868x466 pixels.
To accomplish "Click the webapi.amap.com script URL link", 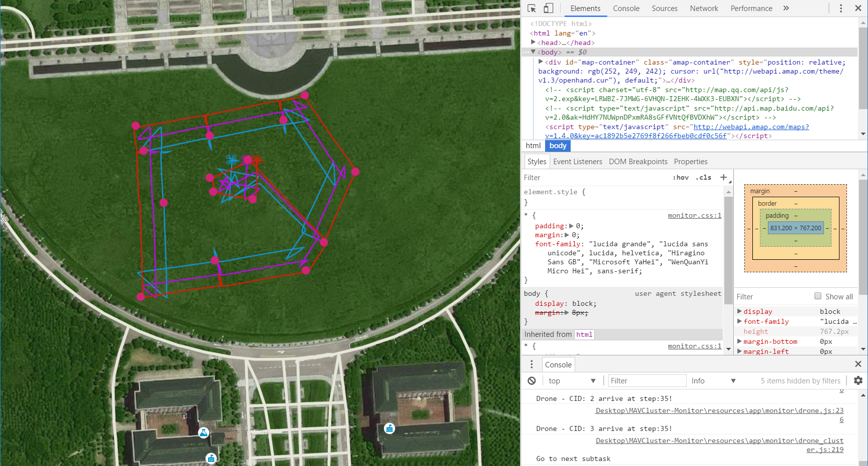I will (x=750, y=127).
